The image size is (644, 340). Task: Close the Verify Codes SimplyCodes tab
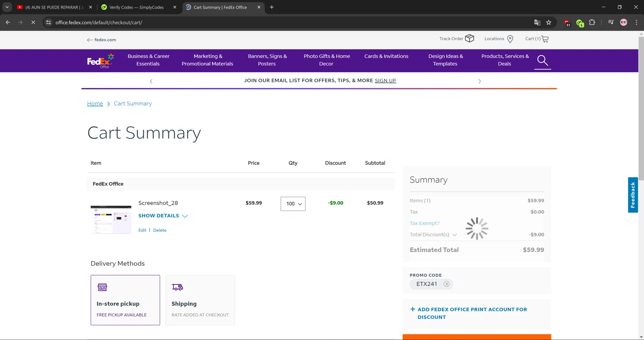tap(174, 7)
